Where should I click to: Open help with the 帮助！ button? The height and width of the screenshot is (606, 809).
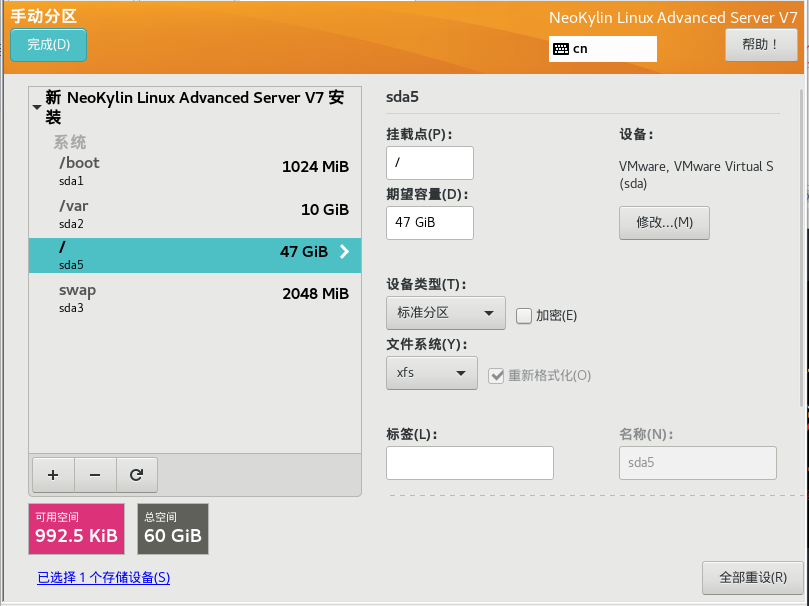click(761, 45)
